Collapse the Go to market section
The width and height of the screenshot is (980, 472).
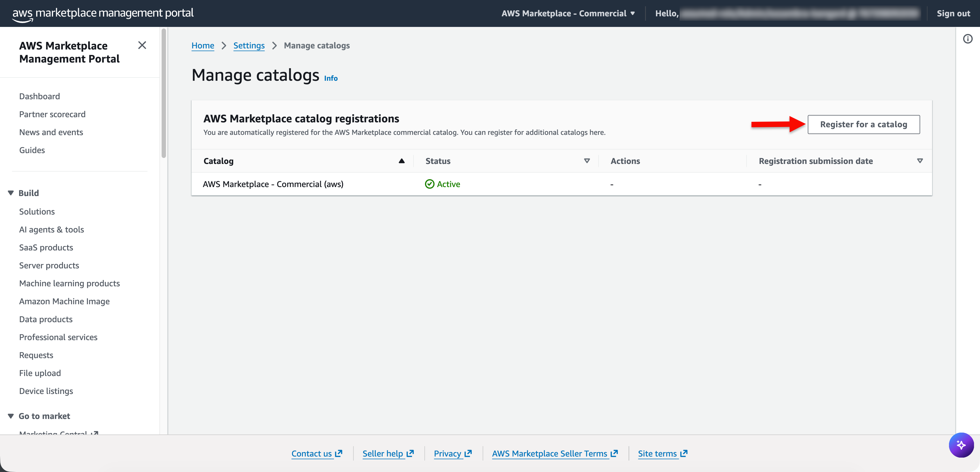[11, 416]
